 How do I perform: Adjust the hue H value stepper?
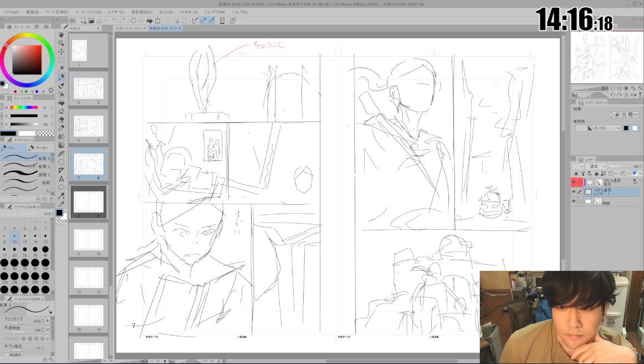pos(52,108)
